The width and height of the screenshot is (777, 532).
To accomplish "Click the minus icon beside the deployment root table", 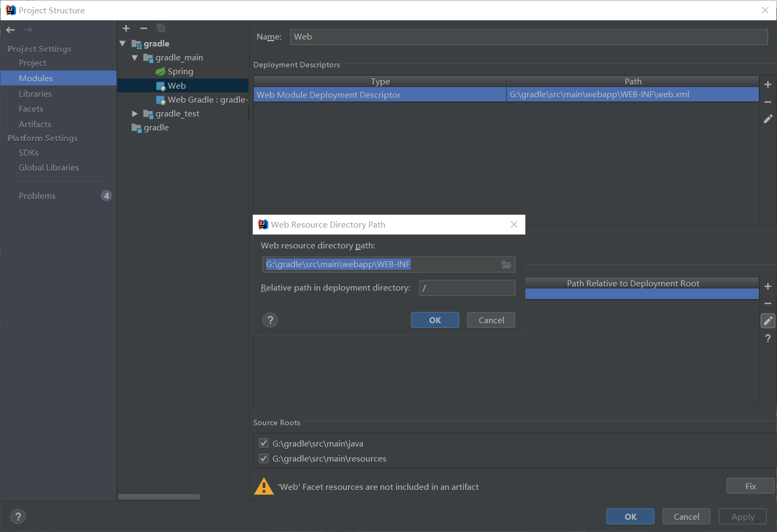I will [768, 303].
